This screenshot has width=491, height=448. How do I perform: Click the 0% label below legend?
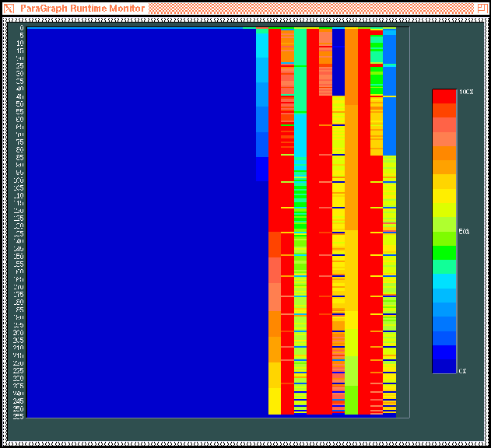click(x=462, y=371)
